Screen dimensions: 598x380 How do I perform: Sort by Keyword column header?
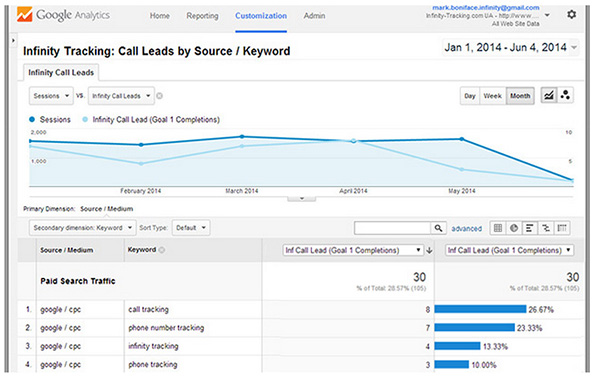[141, 250]
